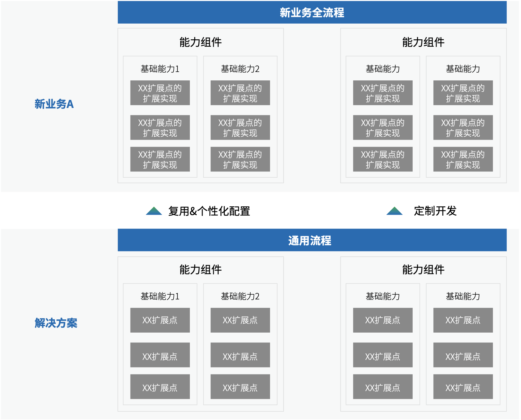Viewport: 521px width, 420px height.
Task: Click 能力组件 heading above 基础能力1 in 新业务全流程
Action: pos(201,42)
